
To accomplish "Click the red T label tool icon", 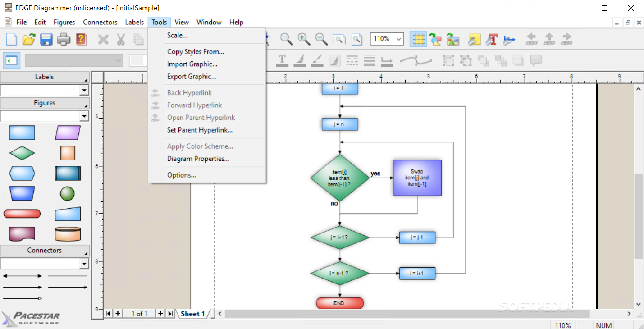I will tap(492, 39).
